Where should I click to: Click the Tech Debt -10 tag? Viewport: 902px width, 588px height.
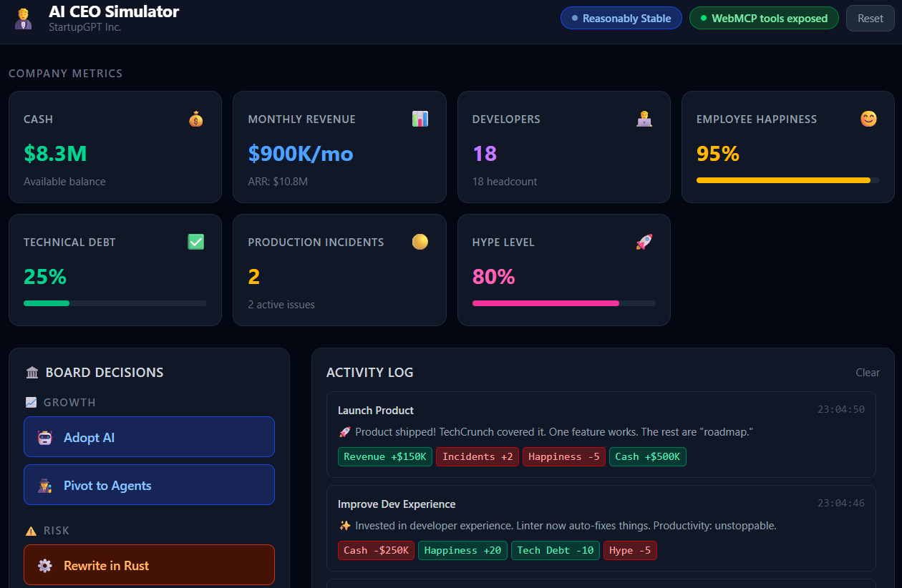[x=556, y=550]
